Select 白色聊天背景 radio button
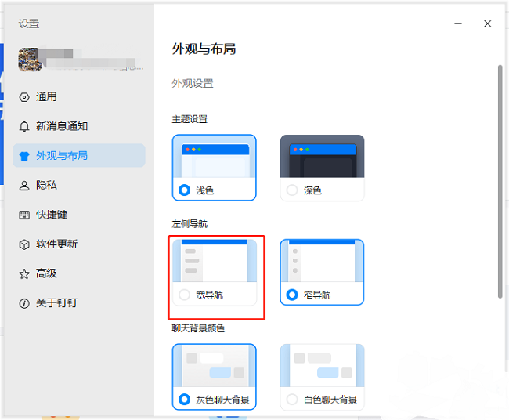This screenshot has width=509, height=420. point(292,399)
